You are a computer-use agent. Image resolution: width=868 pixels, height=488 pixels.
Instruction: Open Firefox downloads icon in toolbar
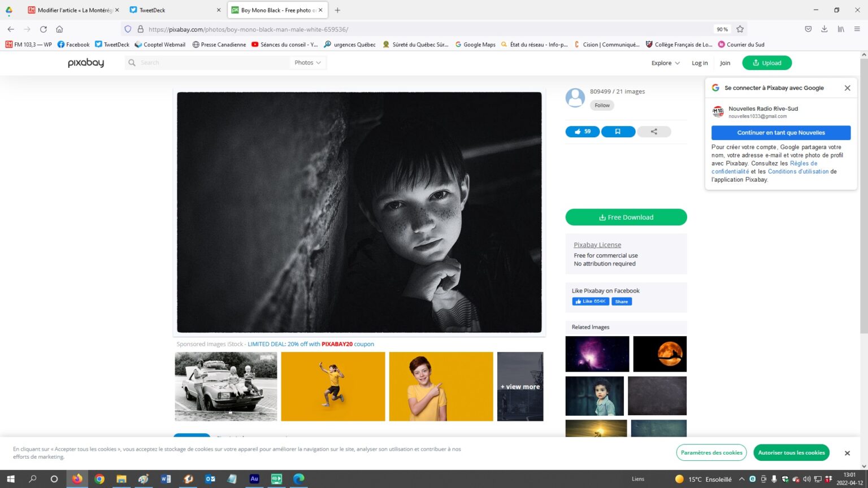click(x=824, y=29)
